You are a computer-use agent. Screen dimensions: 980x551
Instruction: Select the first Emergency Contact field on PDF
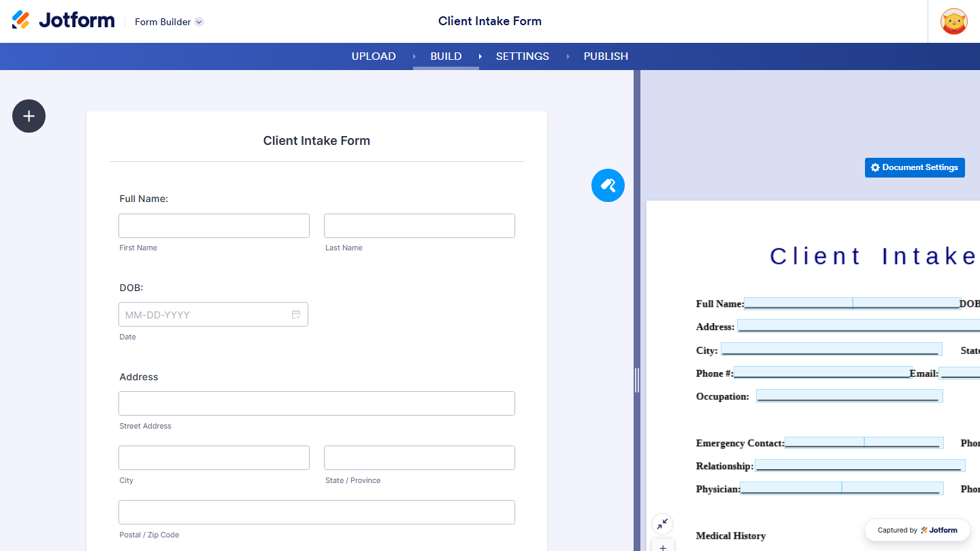tap(825, 443)
